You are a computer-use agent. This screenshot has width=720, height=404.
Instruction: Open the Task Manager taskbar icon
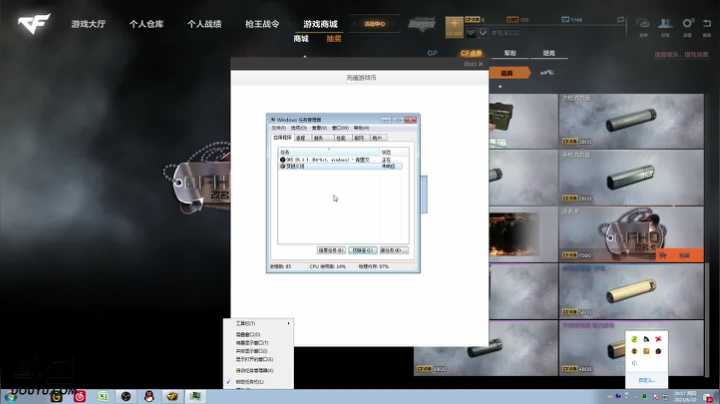tap(195, 396)
